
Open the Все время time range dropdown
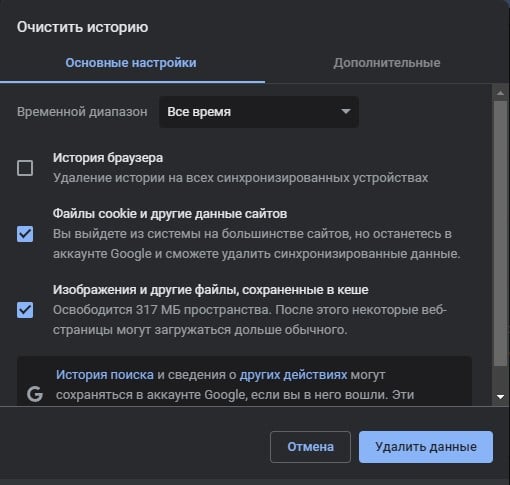click(259, 112)
